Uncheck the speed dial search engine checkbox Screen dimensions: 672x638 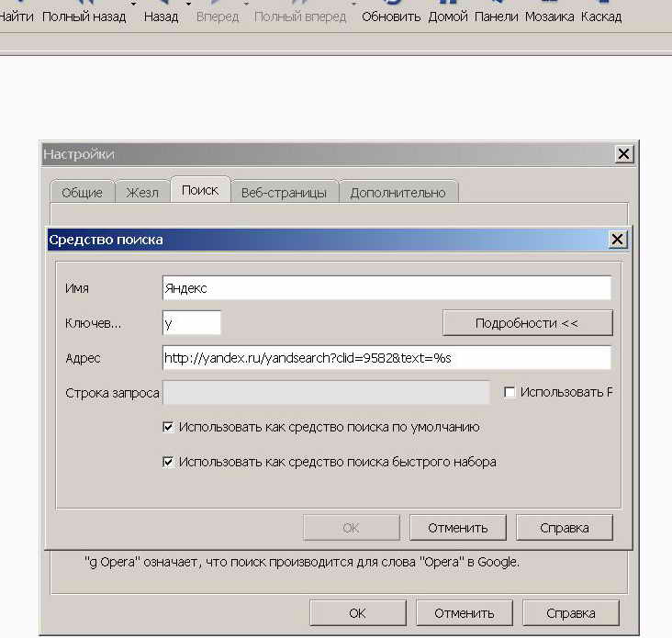pos(168,462)
